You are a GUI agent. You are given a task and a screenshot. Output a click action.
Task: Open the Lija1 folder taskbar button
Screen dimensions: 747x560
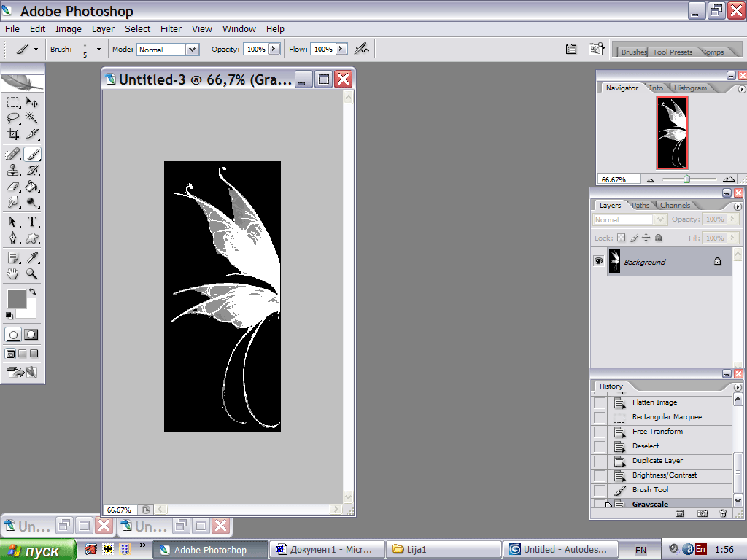(444, 550)
